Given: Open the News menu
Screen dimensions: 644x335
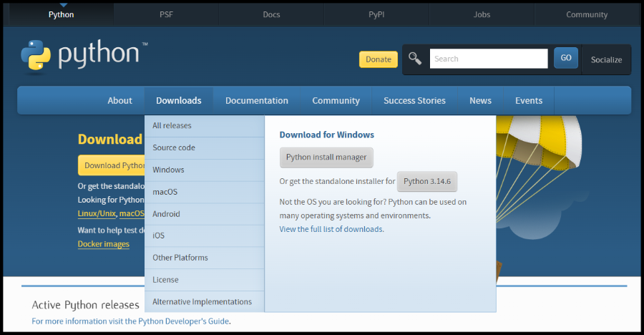Looking at the screenshot, I should (481, 101).
